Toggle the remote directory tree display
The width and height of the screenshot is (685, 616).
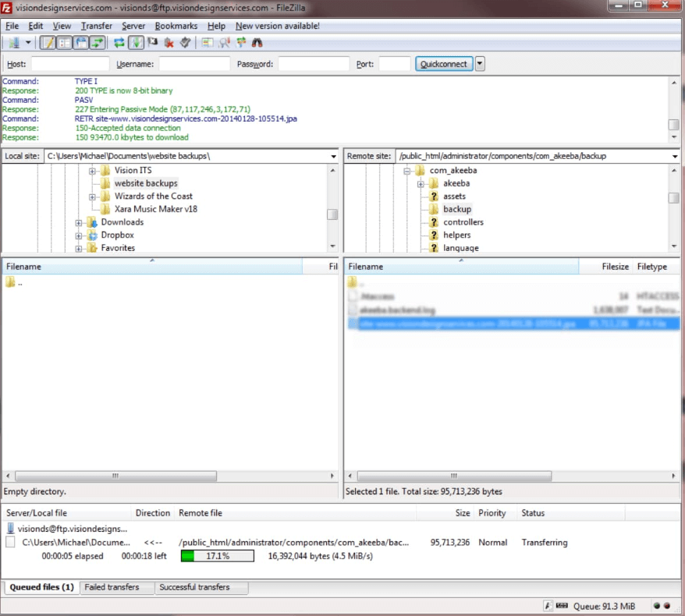pyautogui.click(x=81, y=43)
